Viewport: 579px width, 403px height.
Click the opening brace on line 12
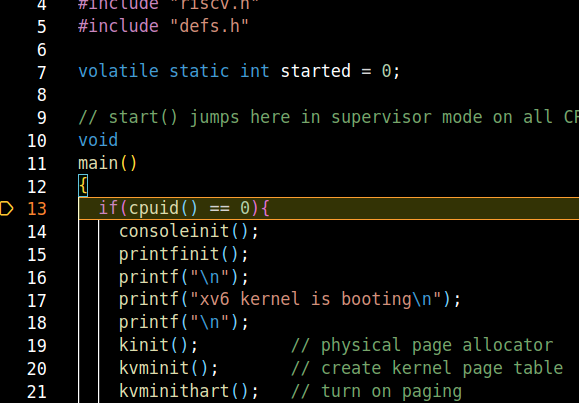83,186
